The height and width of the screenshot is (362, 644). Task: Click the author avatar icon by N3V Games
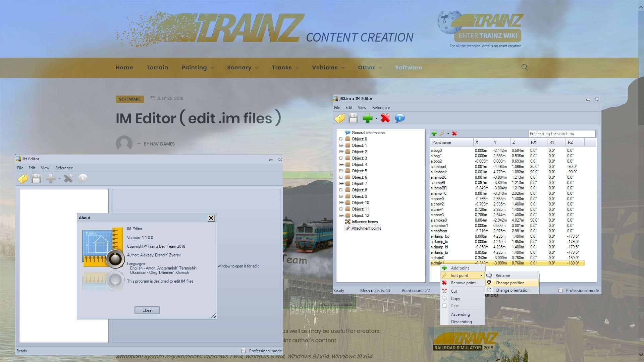(x=124, y=144)
